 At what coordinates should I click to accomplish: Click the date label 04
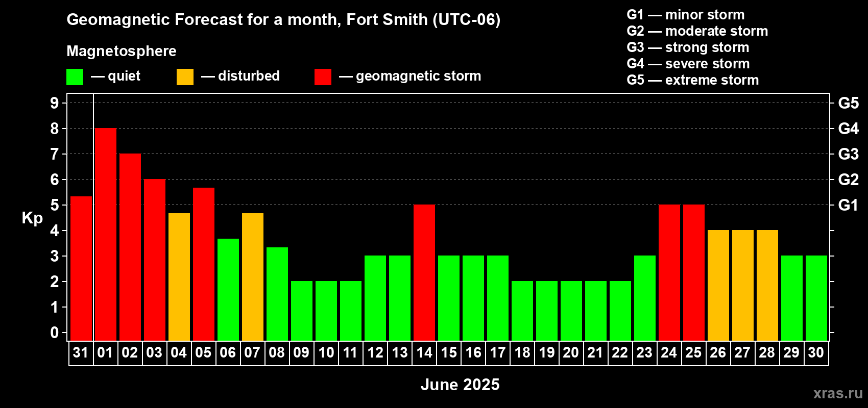click(179, 352)
